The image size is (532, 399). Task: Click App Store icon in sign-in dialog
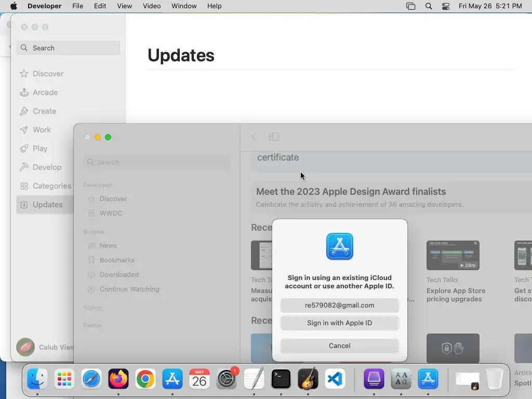tap(340, 246)
